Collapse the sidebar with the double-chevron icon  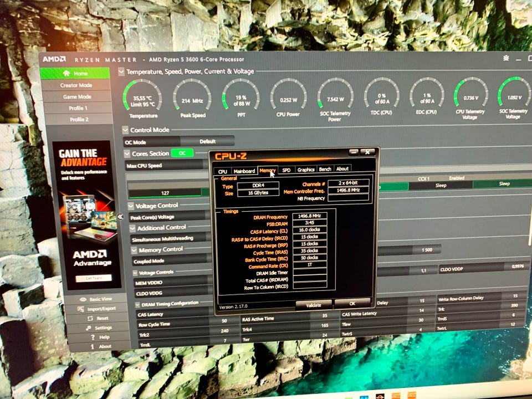pos(120,217)
